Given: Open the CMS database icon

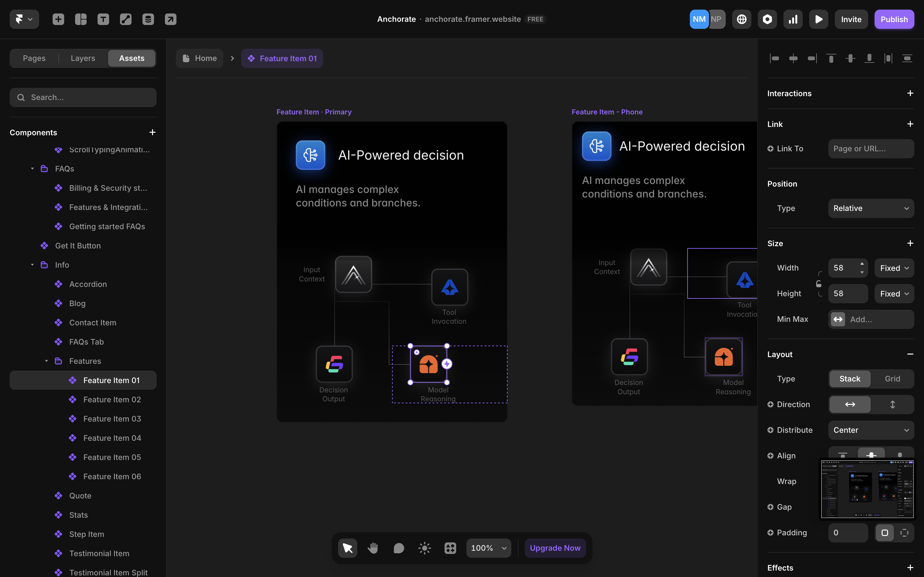Looking at the screenshot, I should (148, 19).
